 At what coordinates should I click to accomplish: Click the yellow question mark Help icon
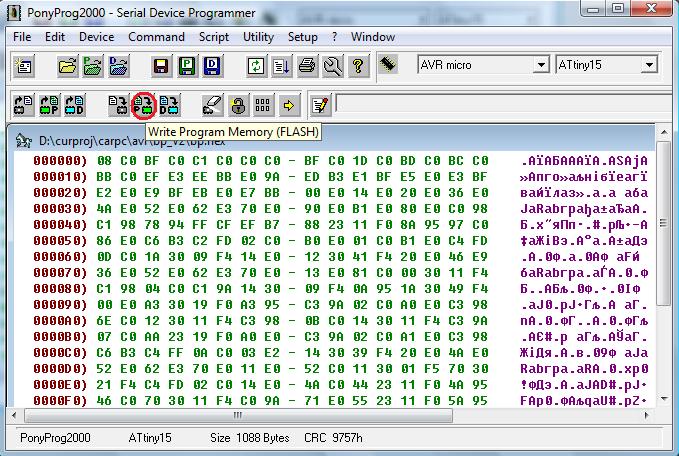point(358,66)
